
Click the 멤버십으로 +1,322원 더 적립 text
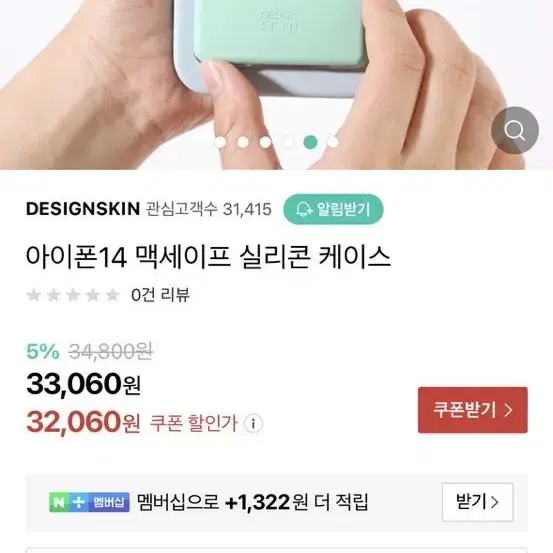pyautogui.click(x=253, y=502)
